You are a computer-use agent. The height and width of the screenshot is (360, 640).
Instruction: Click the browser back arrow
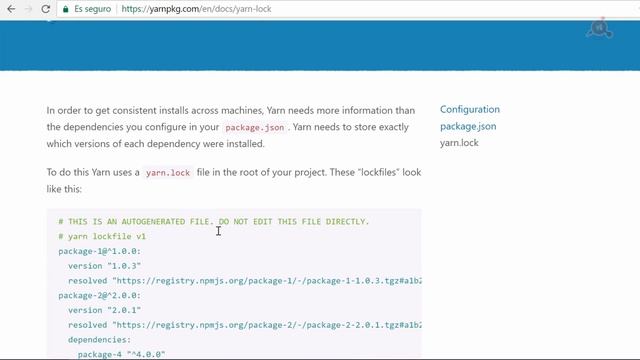click(x=11, y=9)
